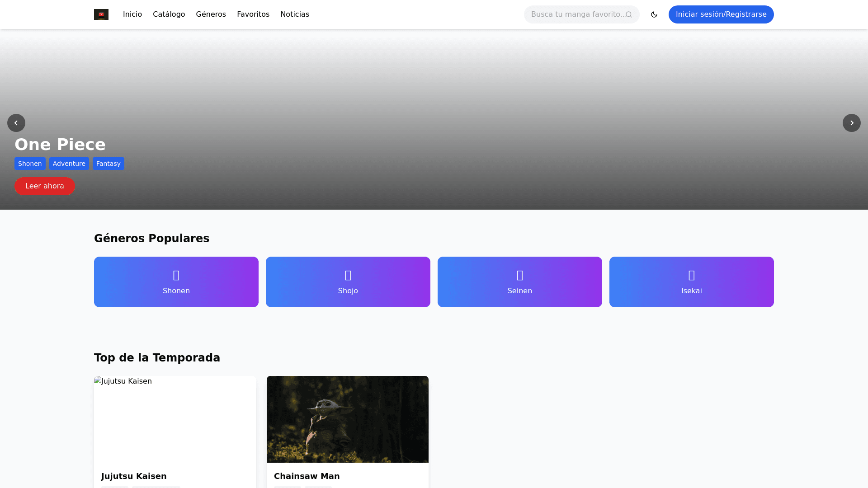The height and width of the screenshot is (488, 868).
Task: Go to previous carousel slide
Action: coord(16,123)
